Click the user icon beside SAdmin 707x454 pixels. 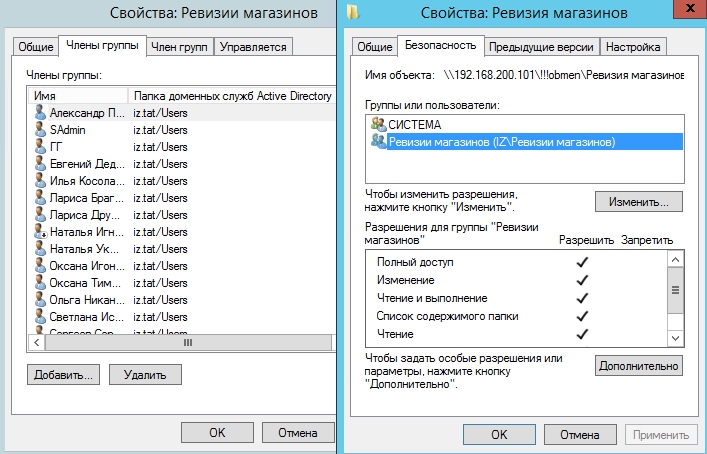40,130
